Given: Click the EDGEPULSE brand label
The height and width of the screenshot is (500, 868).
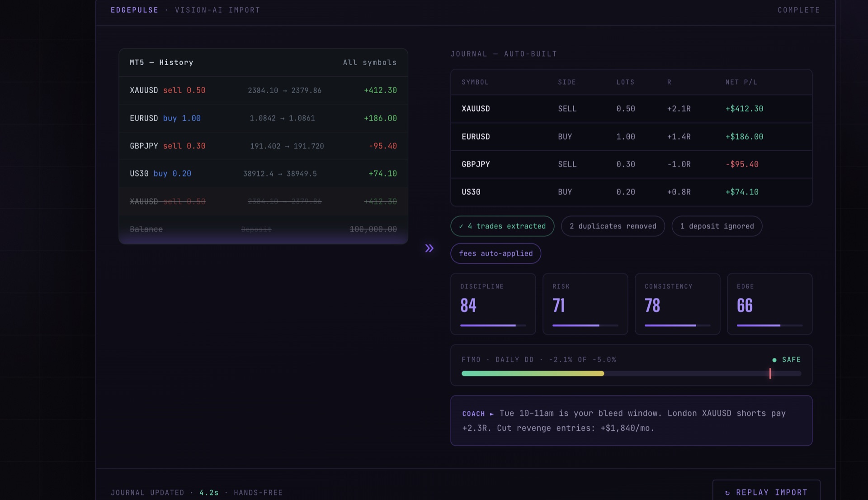Looking at the screenshot, I should pos(134,10).
